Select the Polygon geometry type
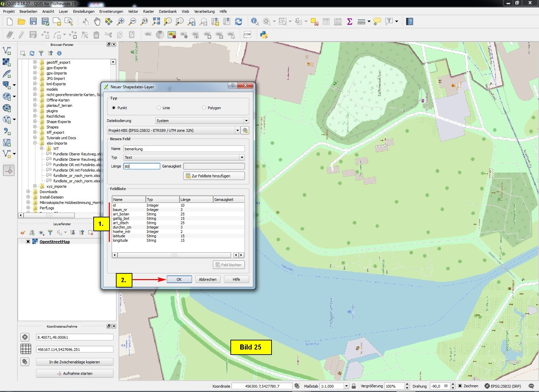Viewport: 539px width, 392px height. [204, 108]
